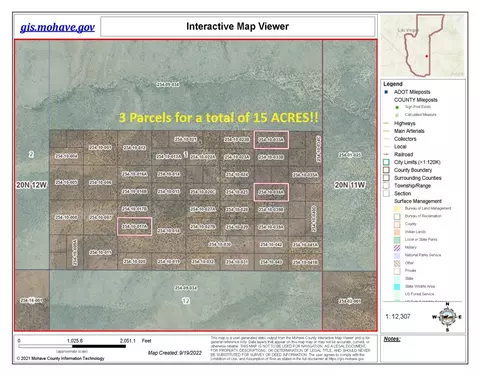Click parcel label 254-10-020

[x=134, y=262]
